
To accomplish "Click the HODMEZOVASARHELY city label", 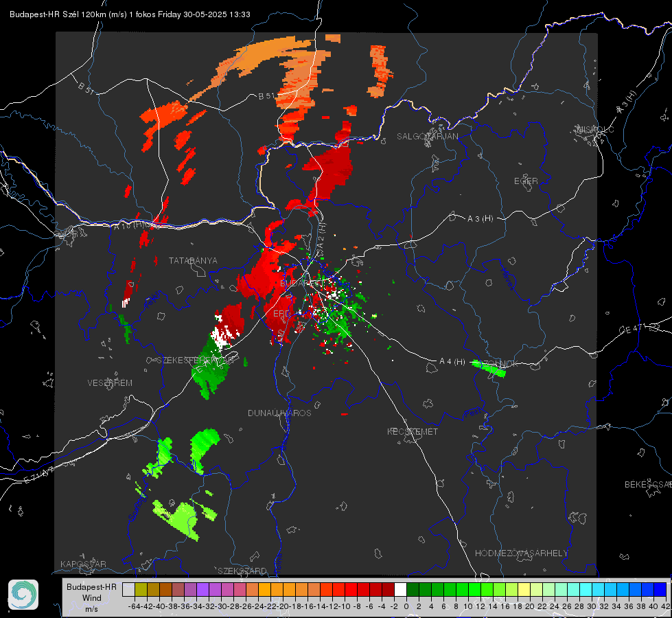I will coord(521,553).
